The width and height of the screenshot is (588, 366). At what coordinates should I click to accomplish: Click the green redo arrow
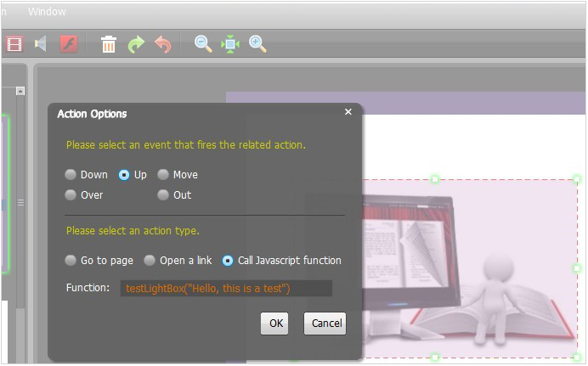136,44
